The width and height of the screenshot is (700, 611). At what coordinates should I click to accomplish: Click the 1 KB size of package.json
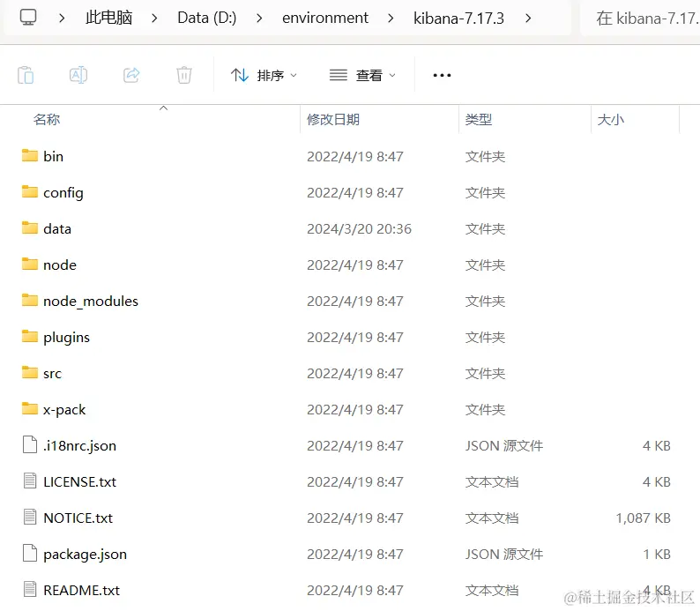click(657, 555)
